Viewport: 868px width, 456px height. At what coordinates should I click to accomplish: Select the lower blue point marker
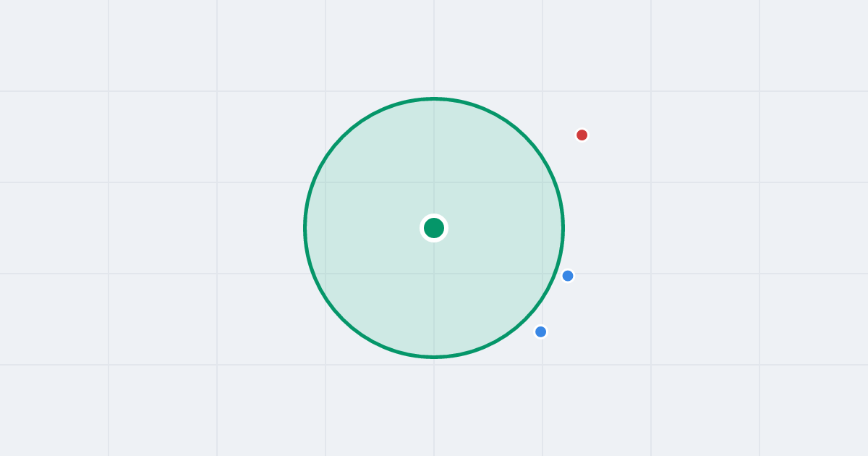coord(540,332)
